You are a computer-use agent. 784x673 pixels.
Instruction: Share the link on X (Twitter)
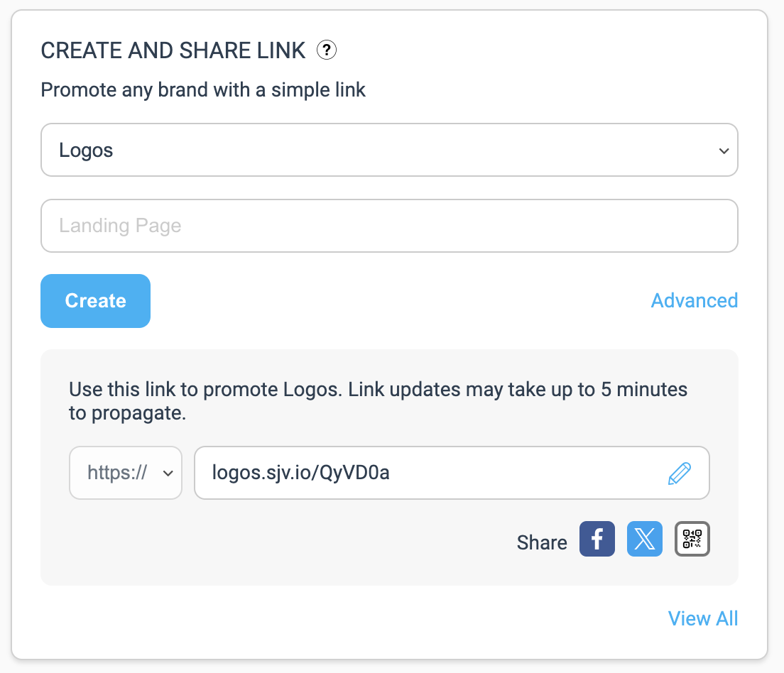pyautogui.click(x=645, y=539)
